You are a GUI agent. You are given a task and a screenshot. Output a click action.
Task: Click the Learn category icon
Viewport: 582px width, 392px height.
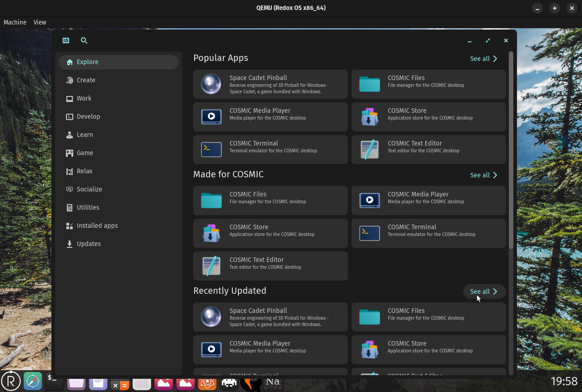tap(70, 135)
